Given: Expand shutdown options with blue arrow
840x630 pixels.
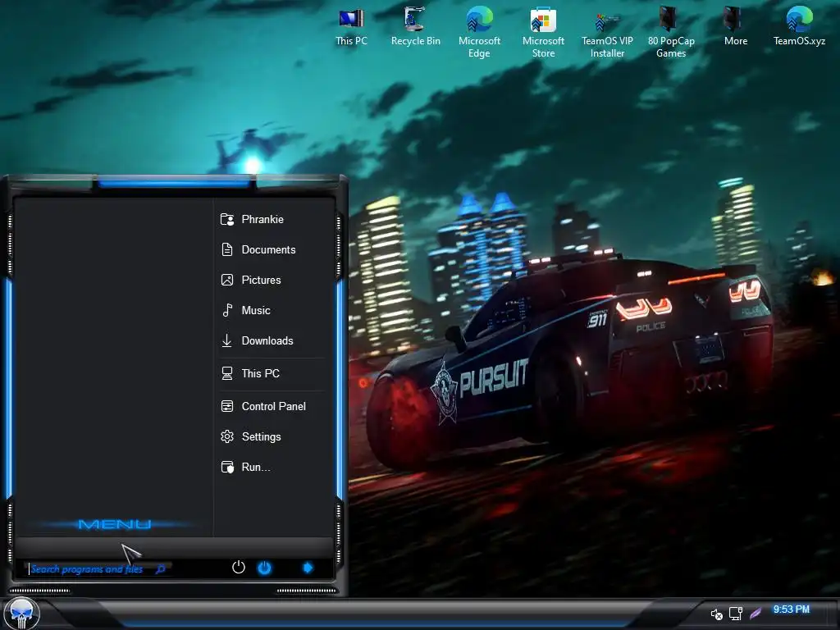Looking at the screenshot, I should 308,568.
